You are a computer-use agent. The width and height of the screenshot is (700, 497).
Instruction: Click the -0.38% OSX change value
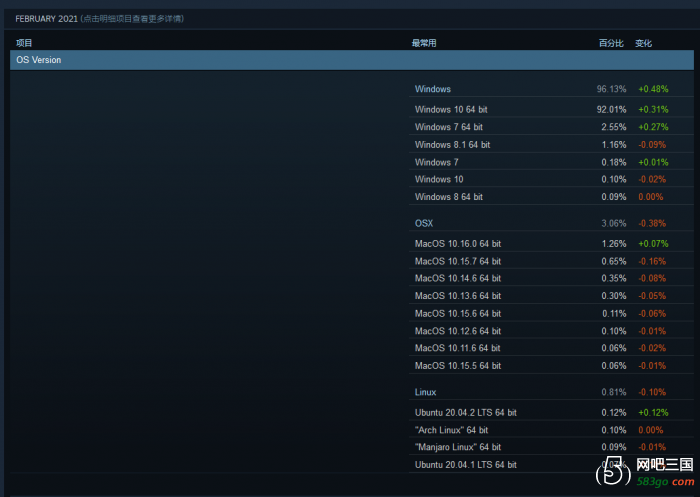pyautogui.click(x=652, y=223)
